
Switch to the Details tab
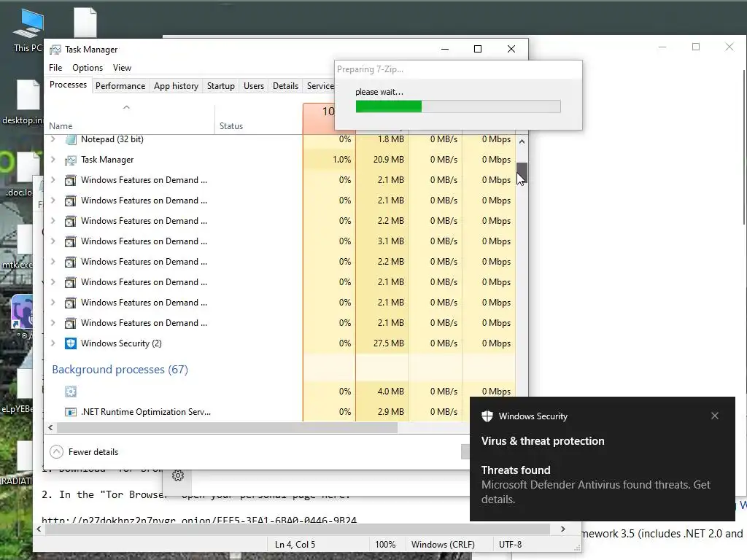coord(285,86)
